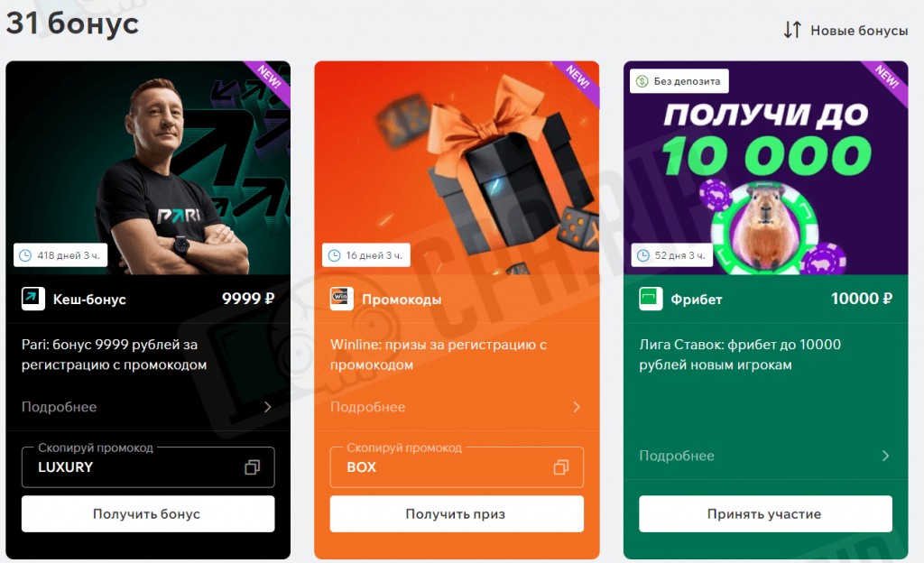
Task: Click the sort arrows icon near Новые бонусы
Action: pyautogui.click(x=792, y=30)
